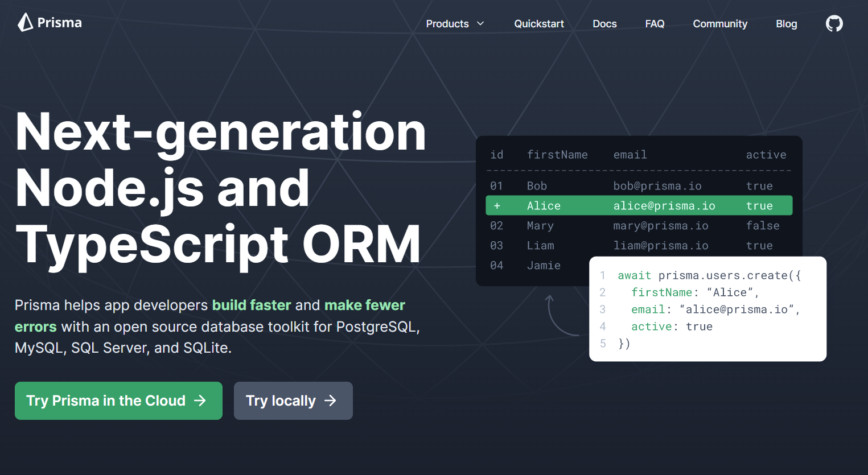Select bob@prisma.io email cell

[657, 186]
